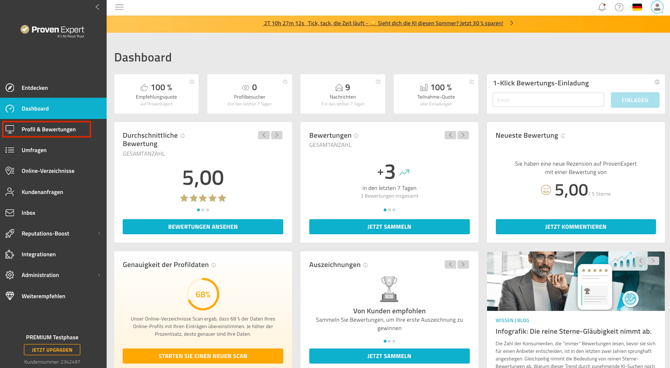Expand the Reputations-Boost submenu arrow

(99, 233)
